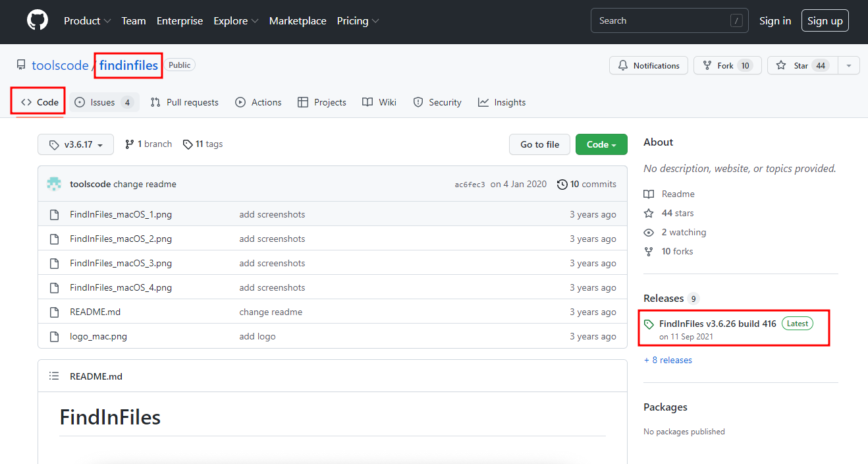The image size is (868, 464).
Task: Click the repository book icon beside toolscode
Action: click(x=22, y=65)
